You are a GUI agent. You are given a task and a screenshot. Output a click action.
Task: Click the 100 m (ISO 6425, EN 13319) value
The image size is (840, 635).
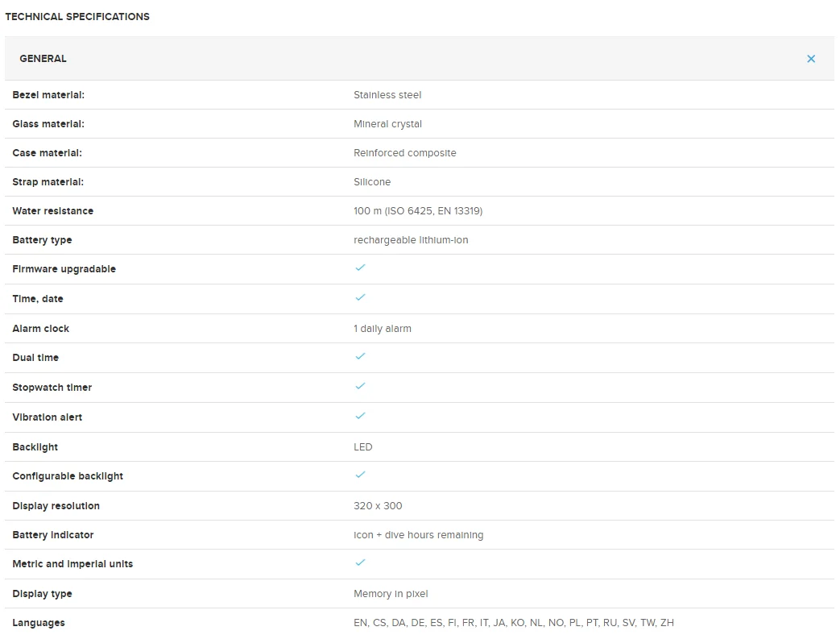point(418,211)
